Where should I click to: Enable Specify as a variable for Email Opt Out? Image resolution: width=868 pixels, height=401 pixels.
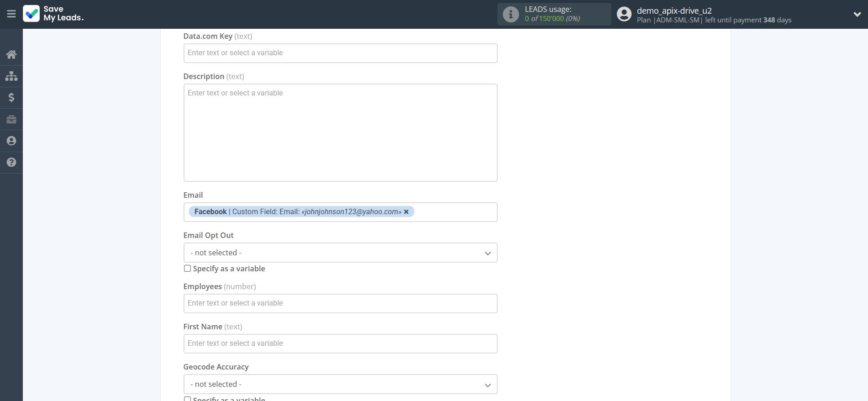coord(187,269)
